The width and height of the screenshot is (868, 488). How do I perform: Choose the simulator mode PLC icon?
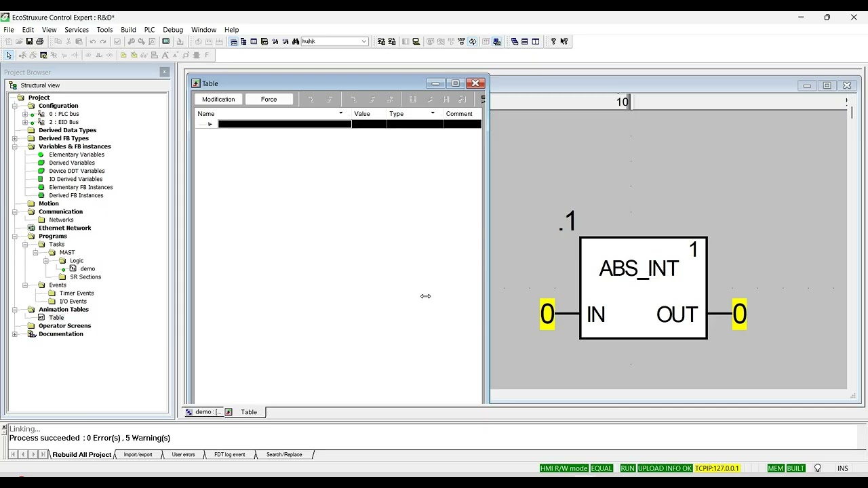496,41
